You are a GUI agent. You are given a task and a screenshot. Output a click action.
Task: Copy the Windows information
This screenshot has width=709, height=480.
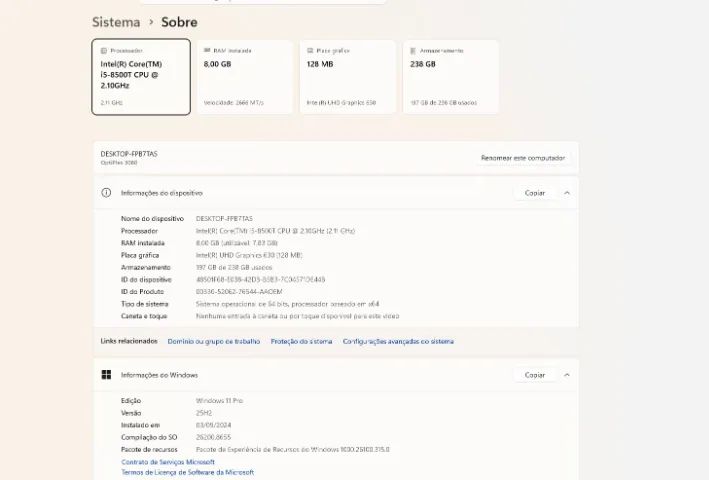(x=534, y=375)
